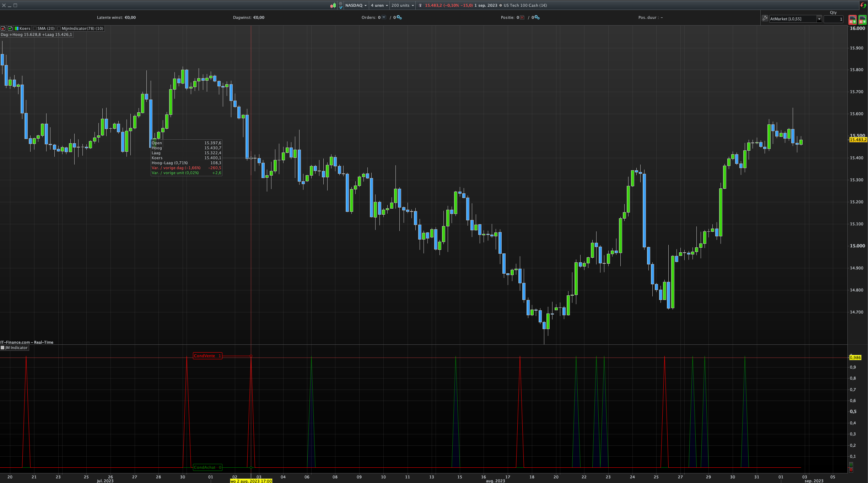This screenshot has height=483, width=868.
Task: Click the green up-arrow document icon
Action: click(10, 28)
